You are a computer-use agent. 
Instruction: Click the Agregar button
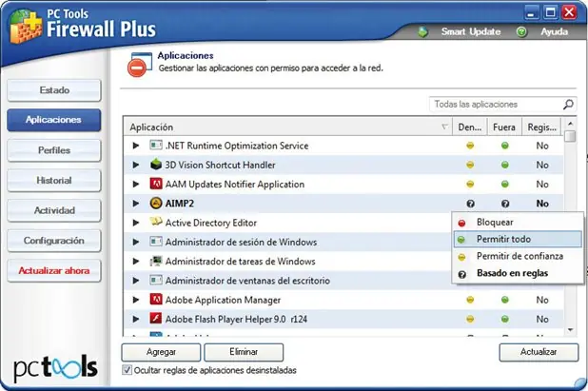(x=161, y=352)
